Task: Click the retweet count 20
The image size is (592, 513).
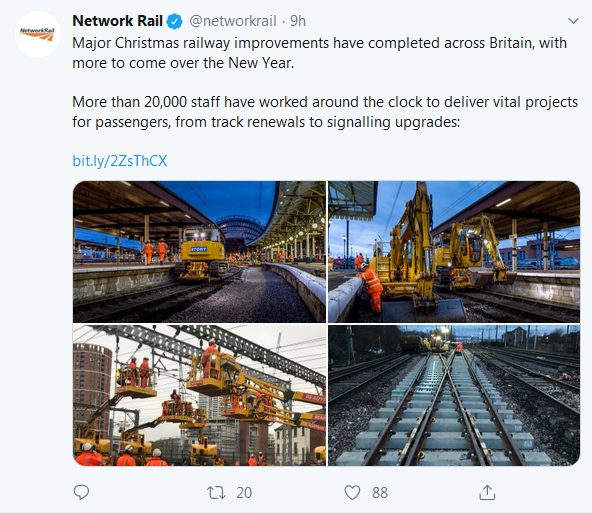Action: (244, 493)
